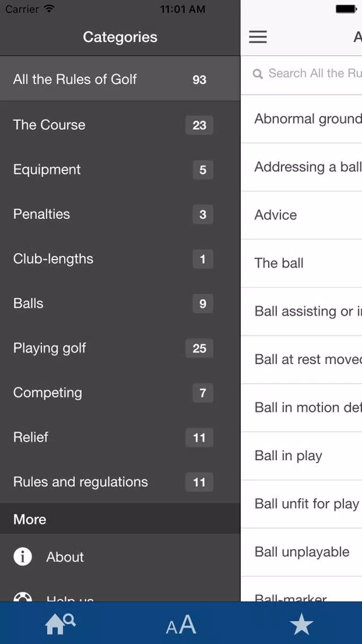Open the home search tab icon

tap(59, 624)
